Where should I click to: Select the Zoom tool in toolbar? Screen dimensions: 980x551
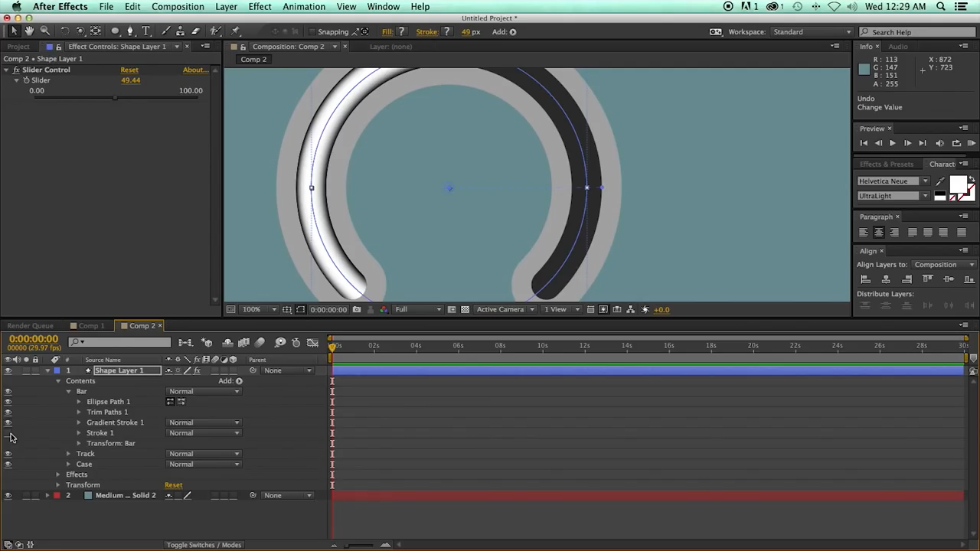44,31
